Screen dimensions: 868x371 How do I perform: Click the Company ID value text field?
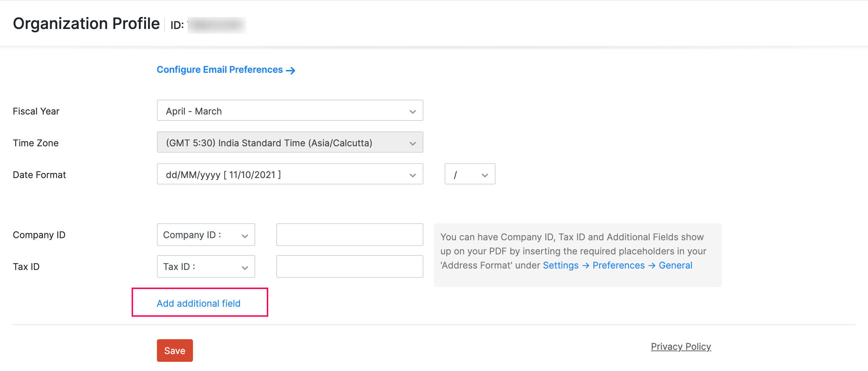point(350,235)
